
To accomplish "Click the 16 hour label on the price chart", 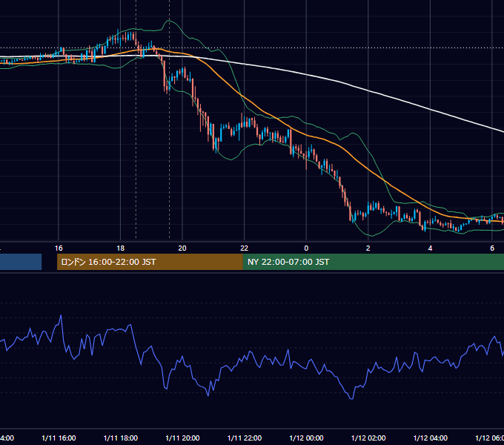I will coord(59,248).
